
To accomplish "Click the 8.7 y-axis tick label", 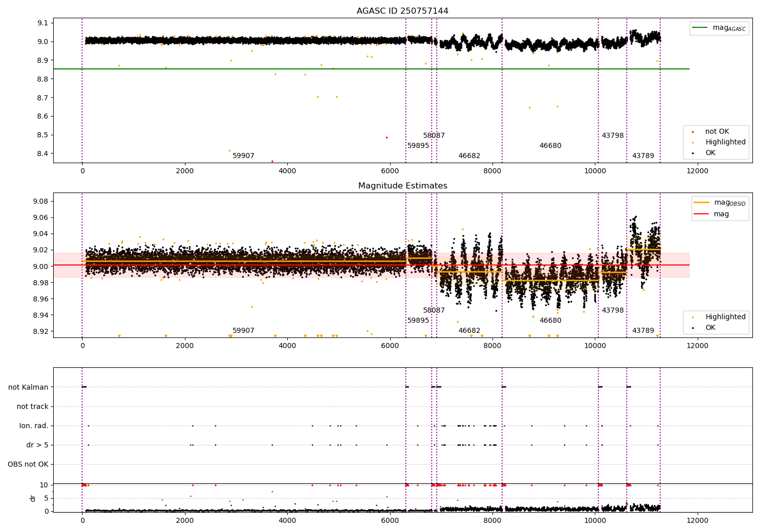I will coord(43,98).
